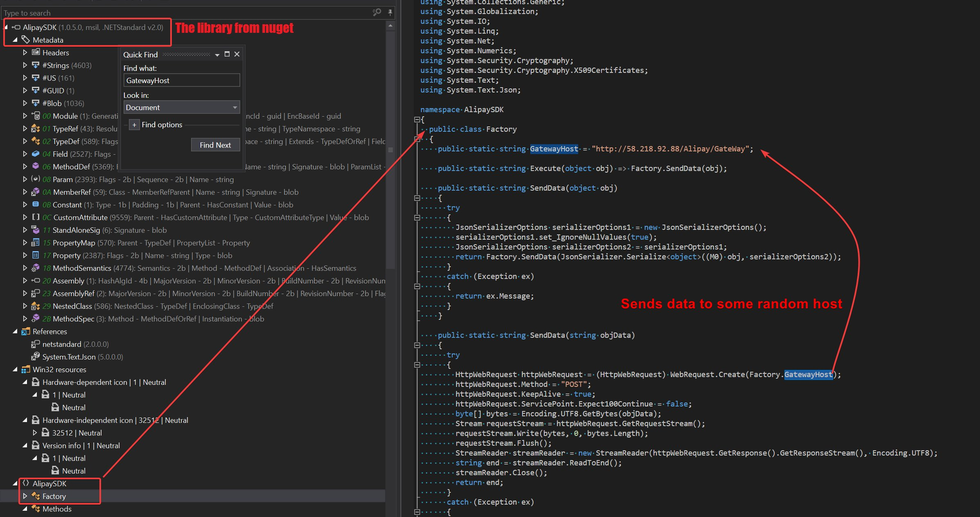Click the NestedClass table icon
Viewport: 980px width, 517px height.
36,306
